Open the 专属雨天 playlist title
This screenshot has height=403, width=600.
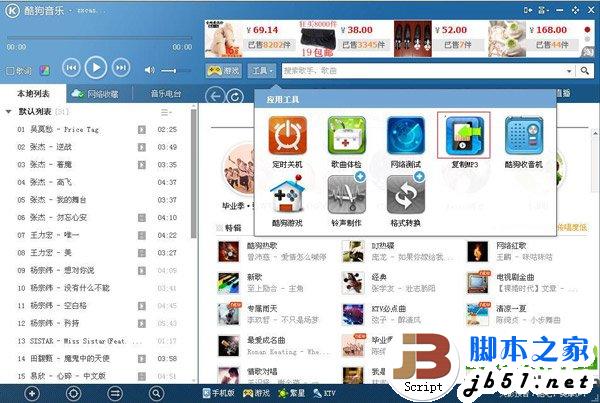point(262,309)
